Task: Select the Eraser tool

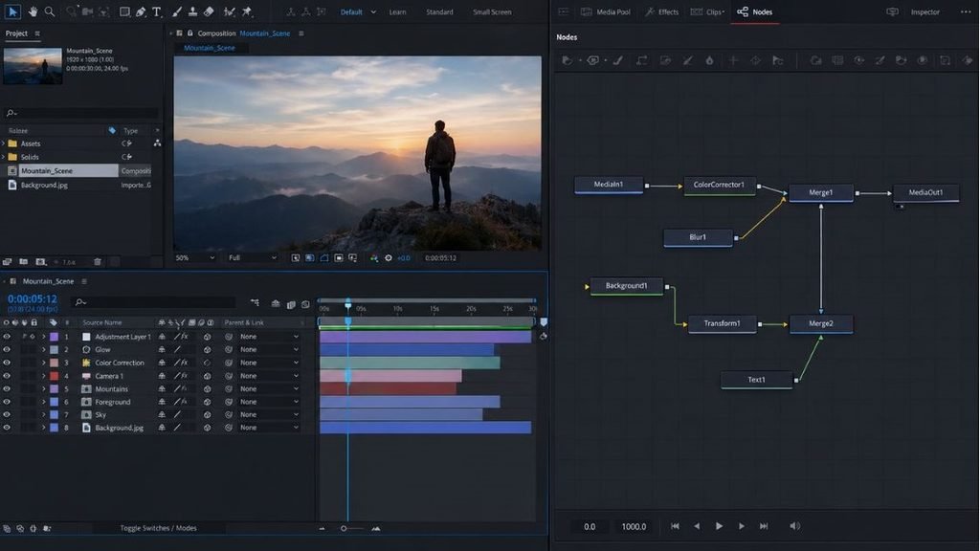Action: pyautogui.click(x=209, y=11)
